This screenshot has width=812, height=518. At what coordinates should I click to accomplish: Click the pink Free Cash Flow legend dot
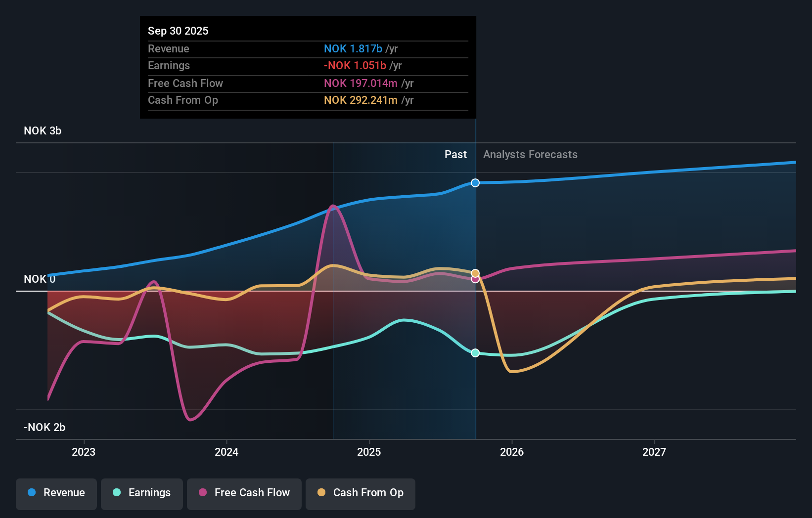coord(202,493)
